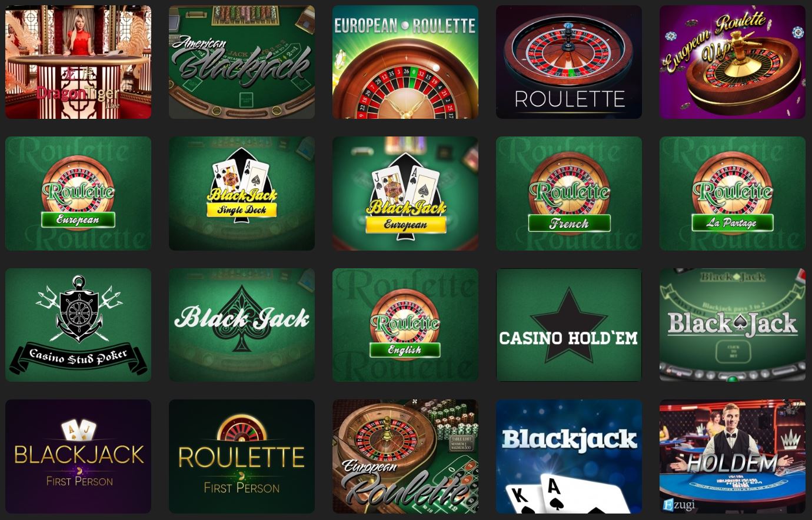Select the Roulette French game

click(x=569, y=194)
